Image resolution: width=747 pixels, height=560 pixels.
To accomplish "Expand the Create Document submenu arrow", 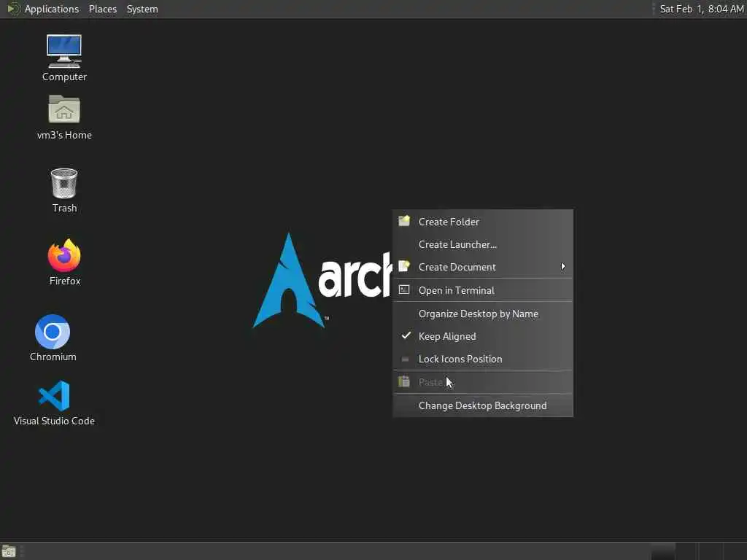I will 563,267.
